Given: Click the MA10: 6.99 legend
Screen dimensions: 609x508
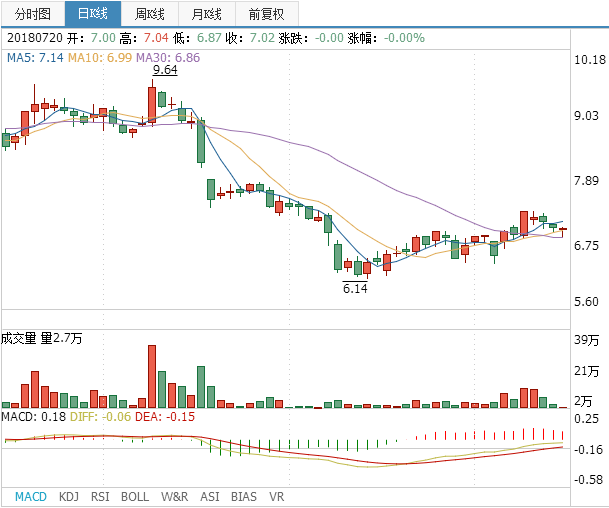Looking at the screenshot, I should point(100,57).
